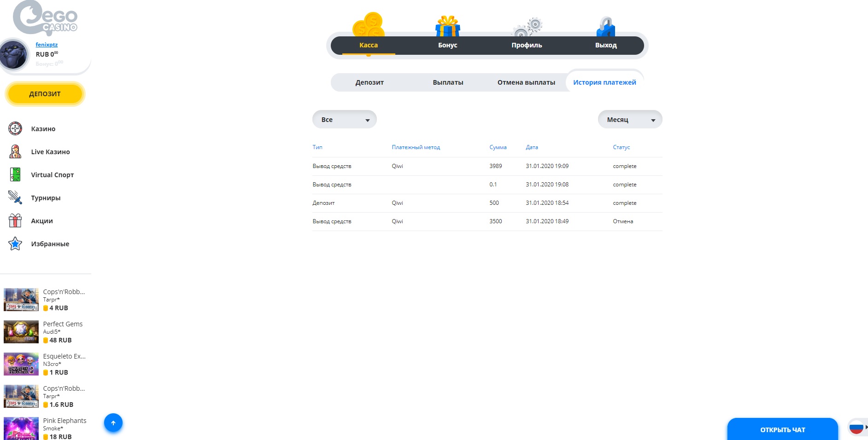Open the Perfect Gems game thumbnail
The height and width of the screenshot is (440, 868).
point(21,332)
